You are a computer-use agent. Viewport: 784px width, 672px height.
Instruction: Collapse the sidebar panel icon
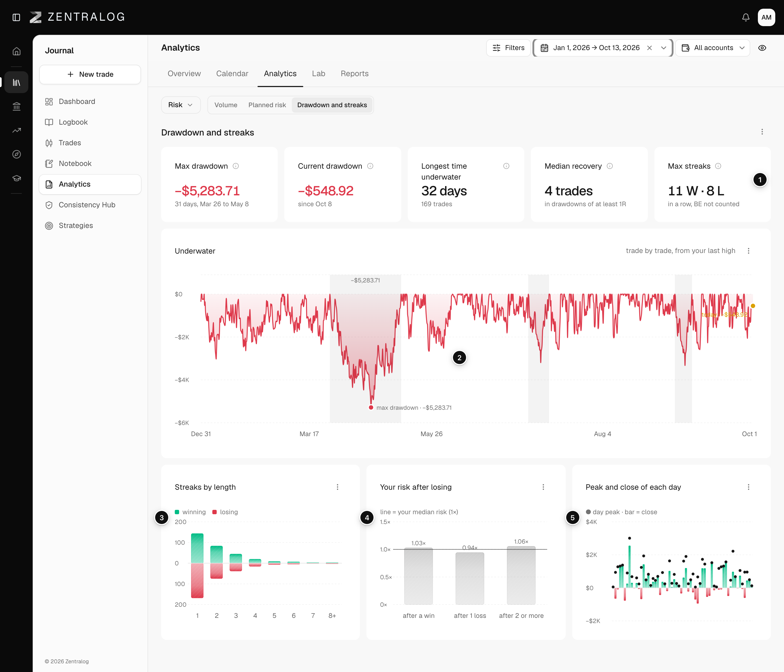pyautogui.click(x=16, y=17)
